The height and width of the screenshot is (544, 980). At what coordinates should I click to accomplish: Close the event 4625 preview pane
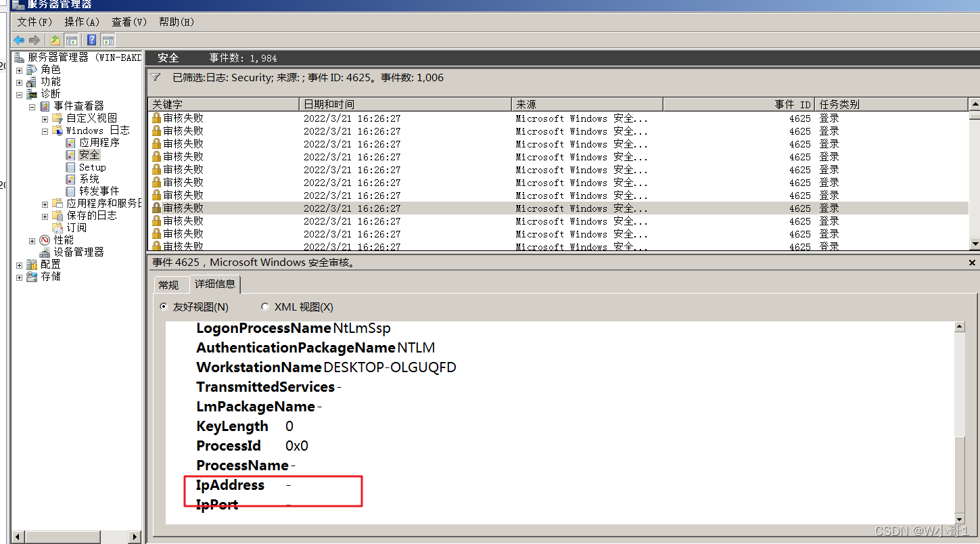coord(973,263)
